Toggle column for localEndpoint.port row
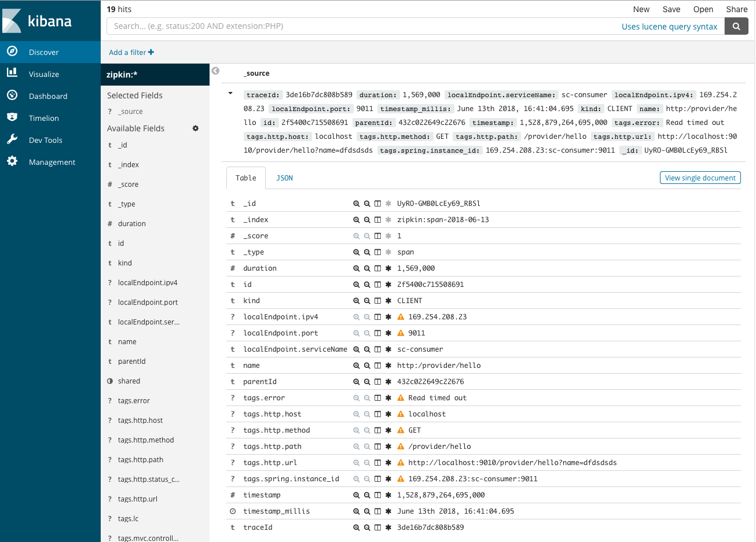Screen dimensions: 756x542 377,333
